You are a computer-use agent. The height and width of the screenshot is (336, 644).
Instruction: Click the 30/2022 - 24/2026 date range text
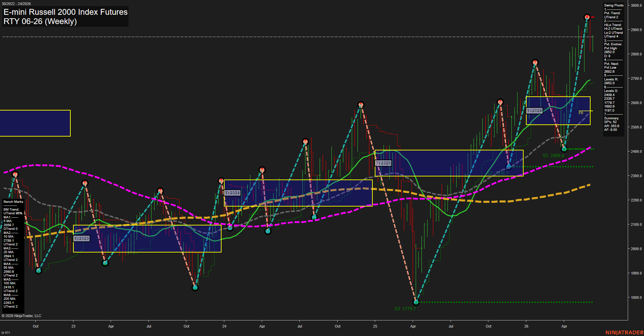[x=16, y=4]
